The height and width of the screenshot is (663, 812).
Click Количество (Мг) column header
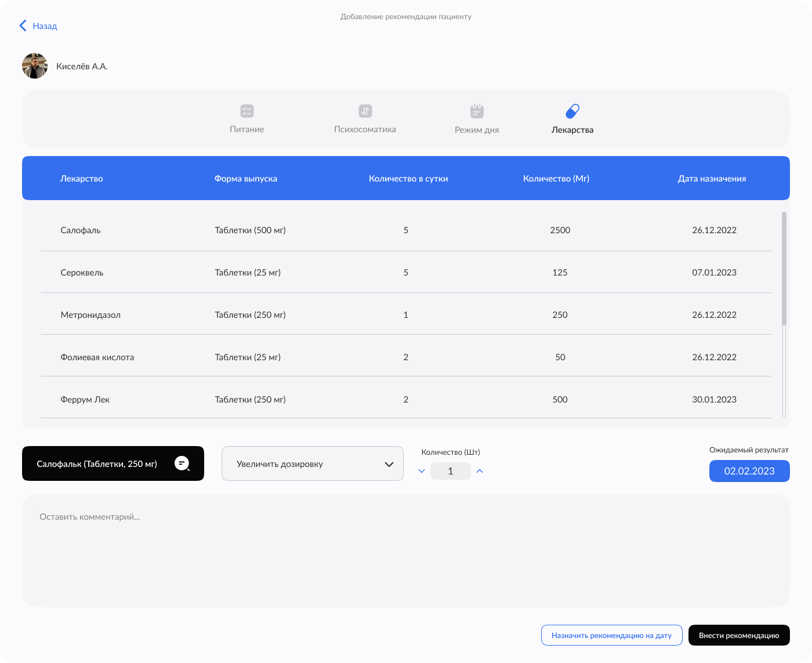[x=556, y=179]
